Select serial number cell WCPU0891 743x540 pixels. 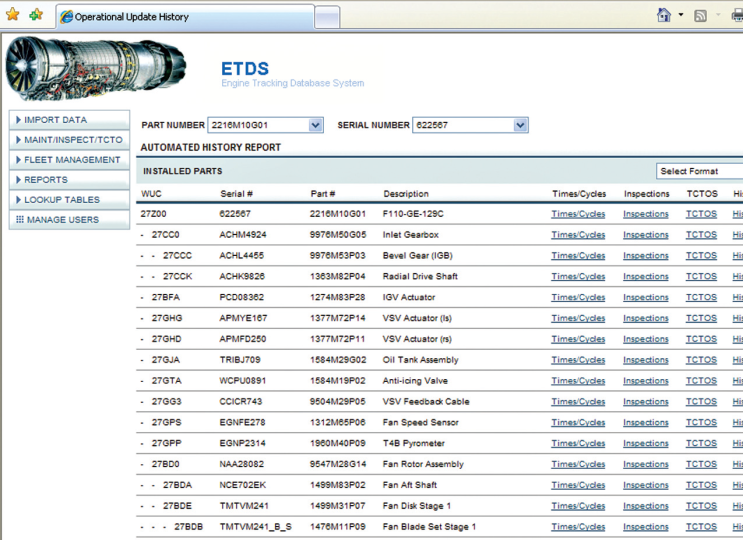point(243,381)
